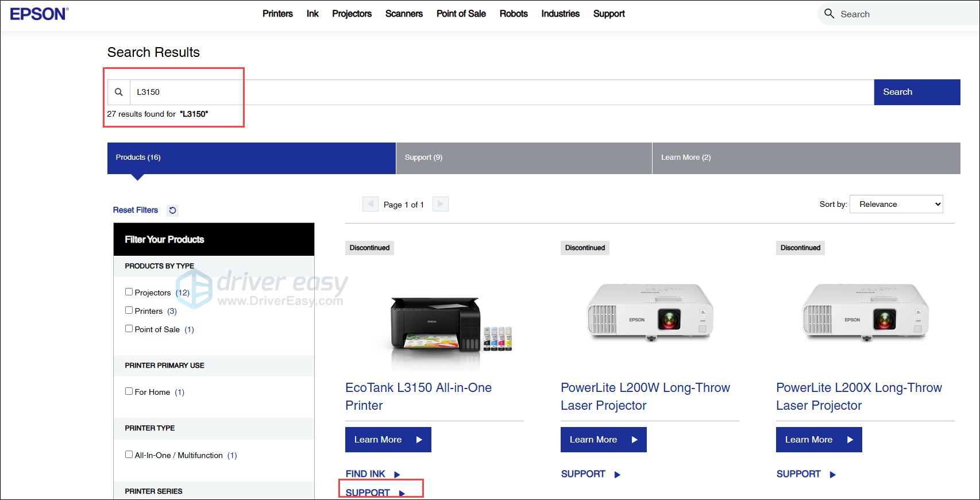Click the Reset Filters refresh icon
The height and width of the screenshot is (500, 980).
[172, 210]
